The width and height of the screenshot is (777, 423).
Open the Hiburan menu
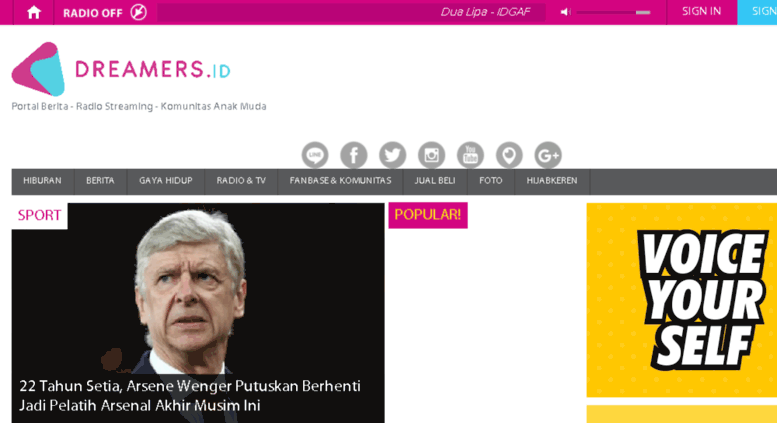click(43, 181)
